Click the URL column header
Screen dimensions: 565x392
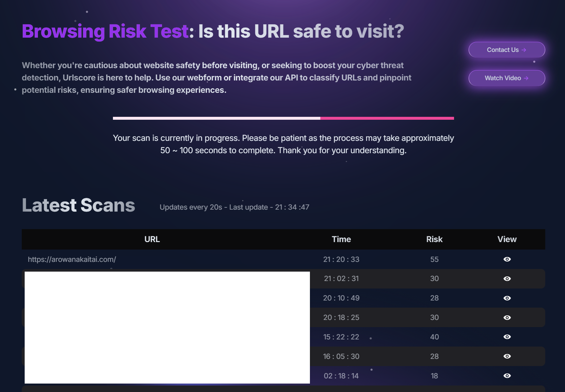[152, 239]
